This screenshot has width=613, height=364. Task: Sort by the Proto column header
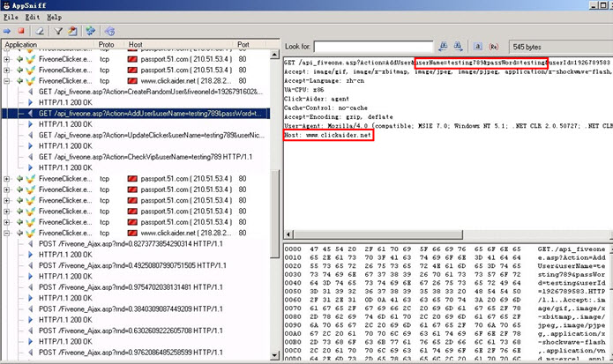[x=106, y=44]
